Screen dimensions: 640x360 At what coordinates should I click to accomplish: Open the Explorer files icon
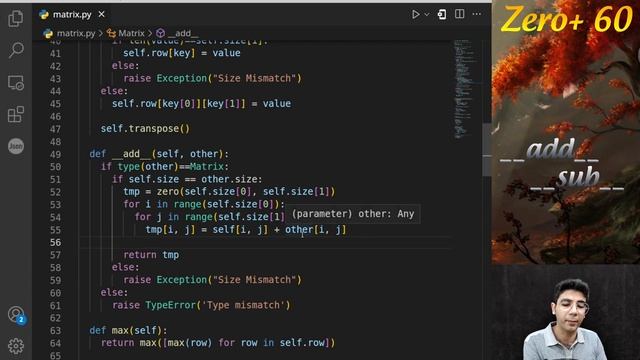(16, 18)
